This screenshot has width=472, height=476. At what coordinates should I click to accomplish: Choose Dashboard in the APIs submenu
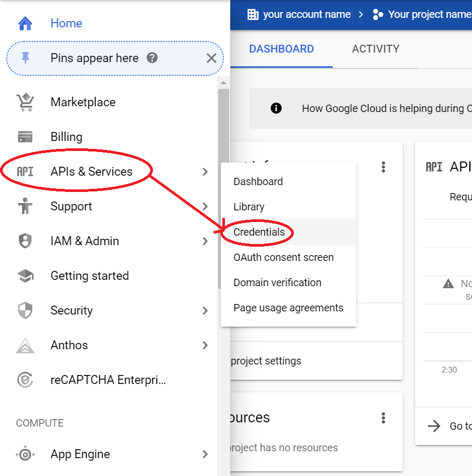pyautogui.click(x=258, y=181)
